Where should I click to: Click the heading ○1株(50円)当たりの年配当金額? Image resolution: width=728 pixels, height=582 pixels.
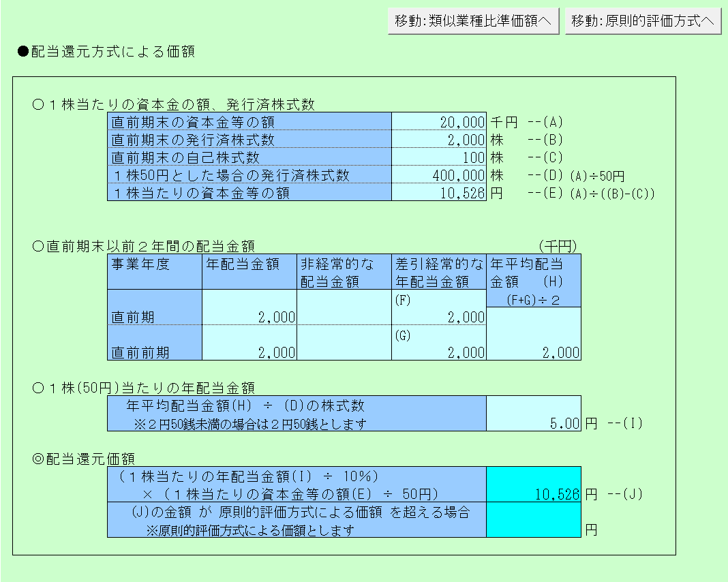pos(143,388)
